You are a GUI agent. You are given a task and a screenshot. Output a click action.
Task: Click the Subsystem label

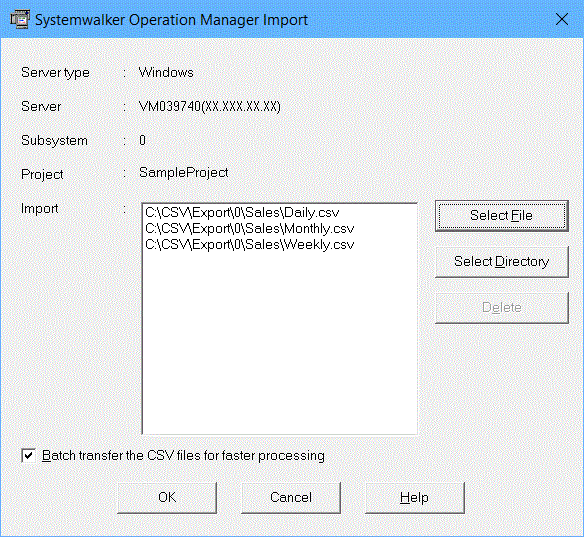point(54,141)
